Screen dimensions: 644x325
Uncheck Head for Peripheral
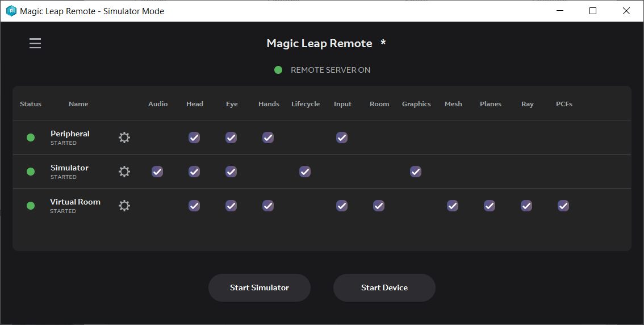(194, 137)
